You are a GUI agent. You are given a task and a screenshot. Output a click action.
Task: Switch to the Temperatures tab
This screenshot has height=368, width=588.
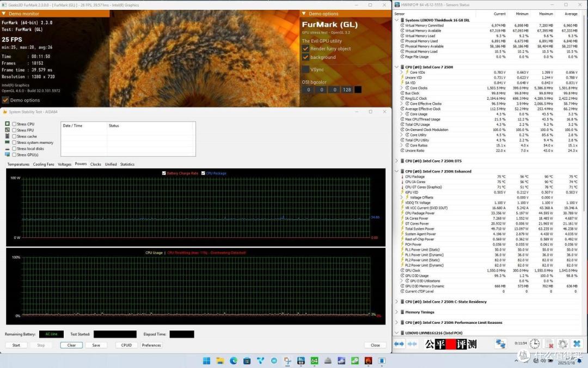[19, 165]
